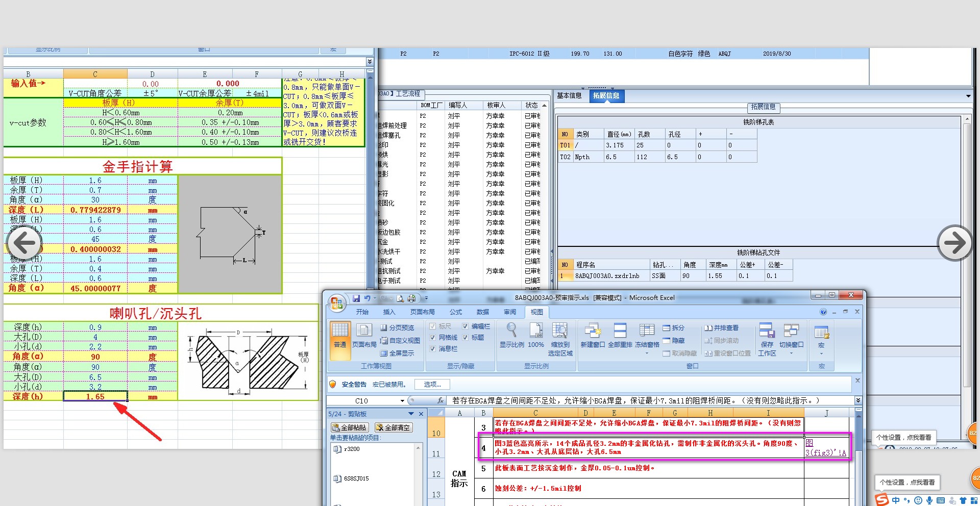Select the 8ABQJ003A0.zxdrlnb program row
The image size is (980, 506).
676,276
